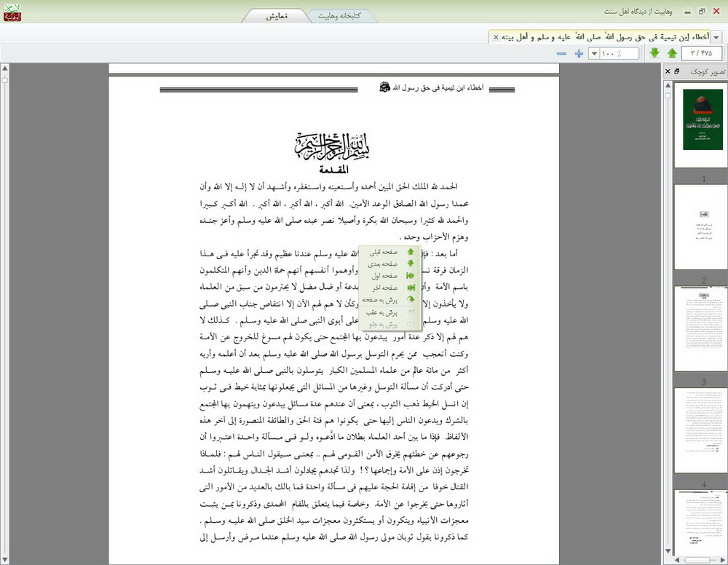This screenshot has width=728, height=565.
Task: Click the المقدمة heading on the page
Action: pos(334,170)
